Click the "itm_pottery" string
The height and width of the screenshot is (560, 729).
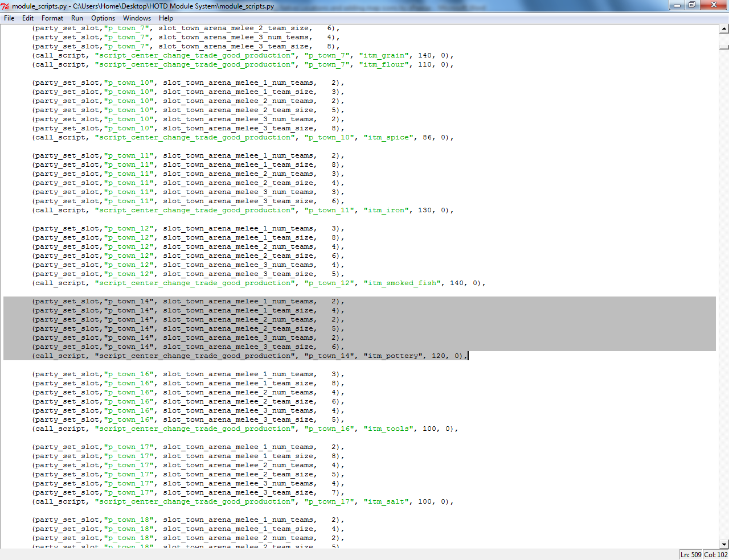coord(393,356)
